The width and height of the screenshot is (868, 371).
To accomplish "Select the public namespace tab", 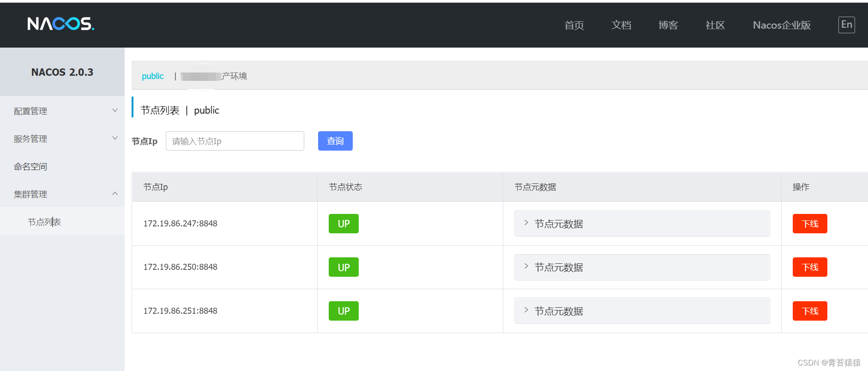I will (x=152, y=76).
